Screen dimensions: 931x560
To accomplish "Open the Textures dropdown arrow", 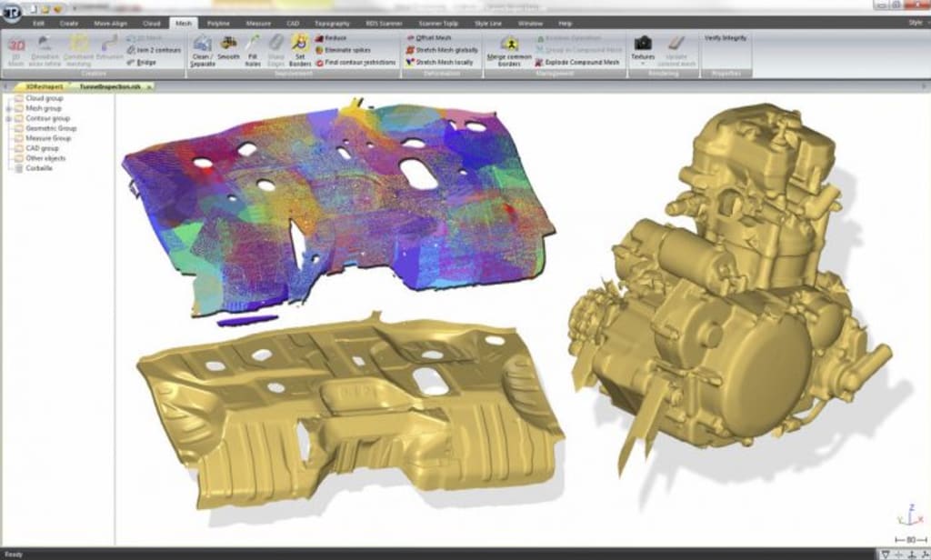I will [644, 62].
